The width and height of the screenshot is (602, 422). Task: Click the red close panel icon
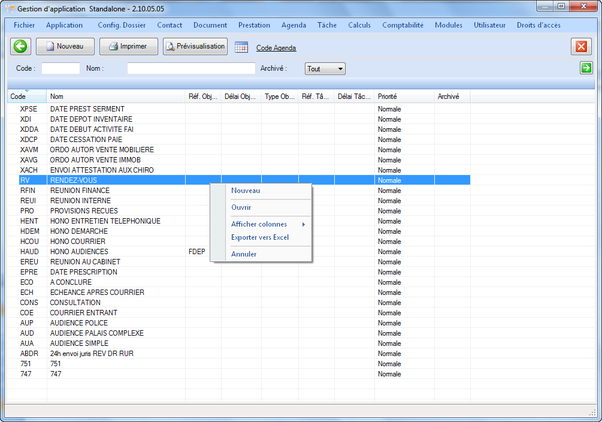tap(581, 46)
